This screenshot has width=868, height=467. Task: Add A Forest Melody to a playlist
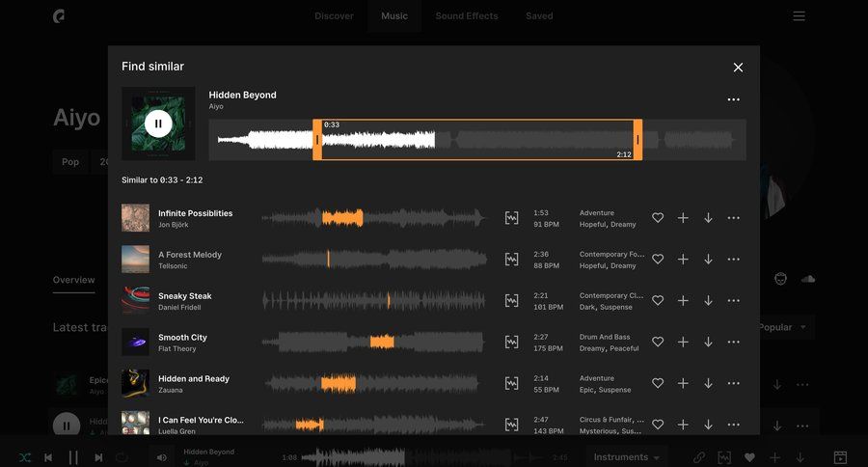(683, 259)
